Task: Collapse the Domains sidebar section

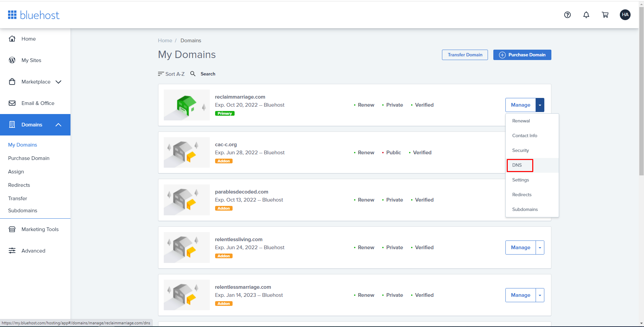Action: [x=58, y=125]
